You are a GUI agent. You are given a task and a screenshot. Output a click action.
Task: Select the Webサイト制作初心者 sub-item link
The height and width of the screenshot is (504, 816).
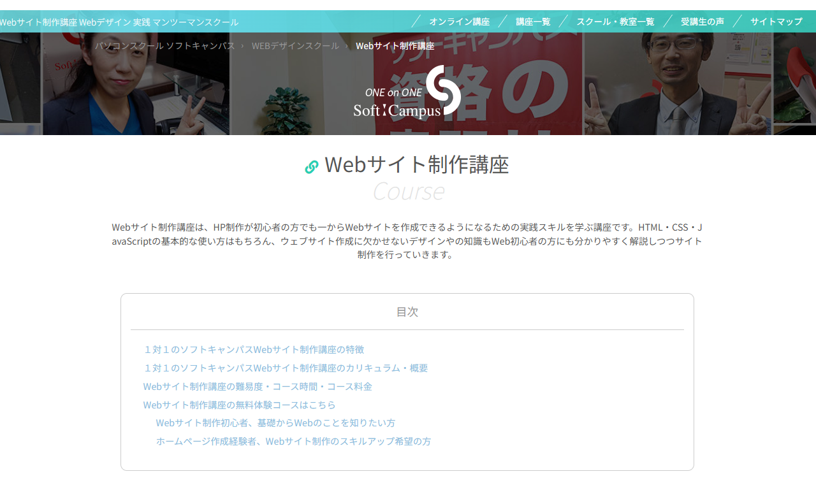point(275,423)
